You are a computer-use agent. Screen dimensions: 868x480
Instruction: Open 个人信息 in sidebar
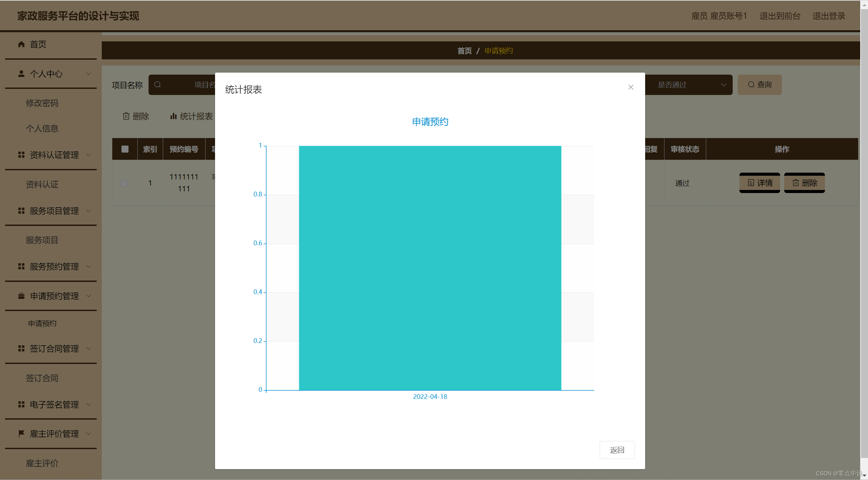pos(42,128)
